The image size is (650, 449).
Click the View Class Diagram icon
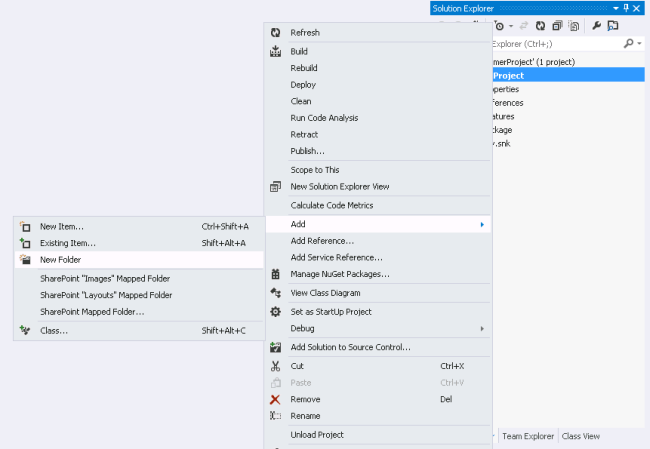pyautogui.click(x=275, y=293)
